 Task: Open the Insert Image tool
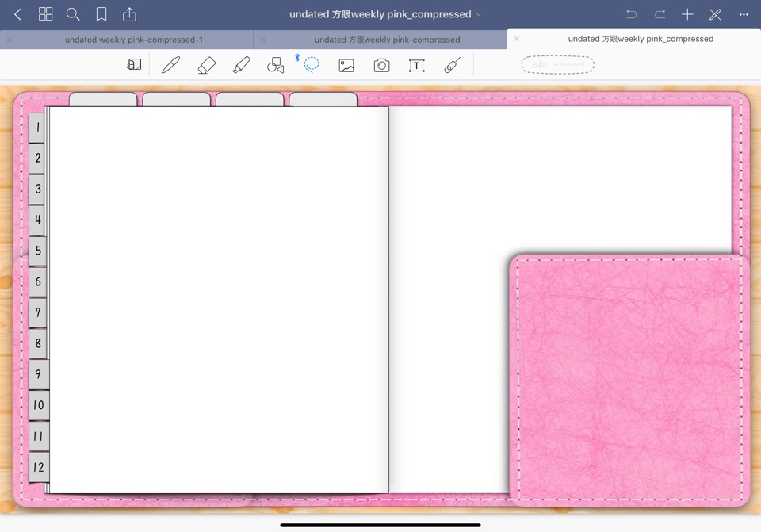pyautogui.click(x=346, y=64)
